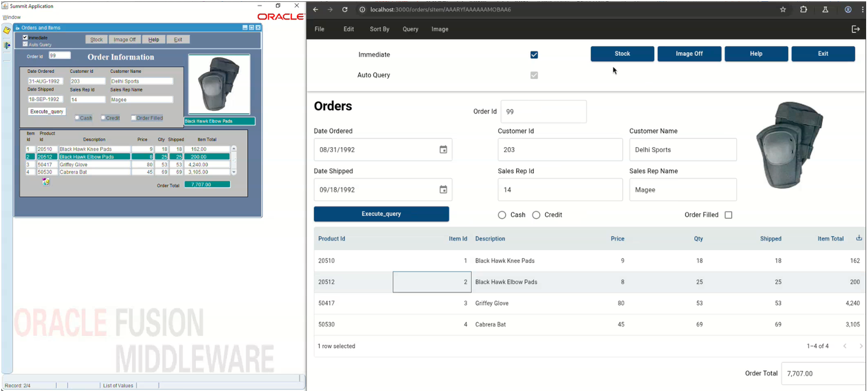868x391 pixels.
Task: Click Execute_query in Oracle Forms window
Action: (47, 112)
